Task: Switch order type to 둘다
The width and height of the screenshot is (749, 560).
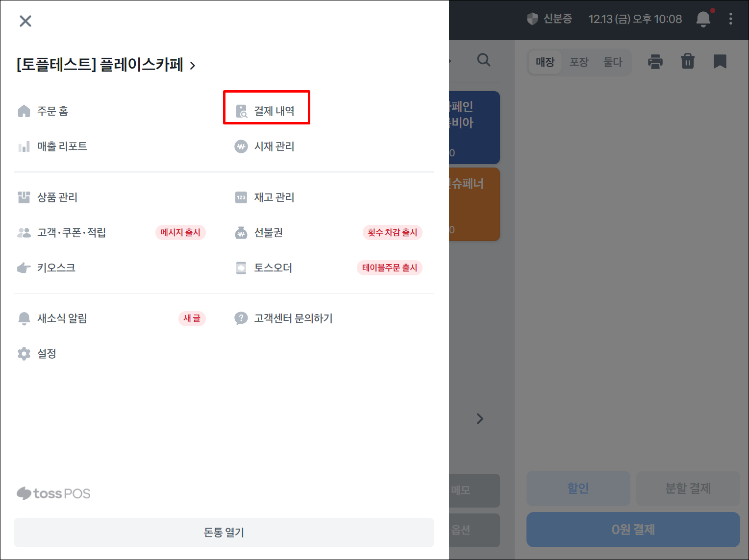Action: [612, 62]
